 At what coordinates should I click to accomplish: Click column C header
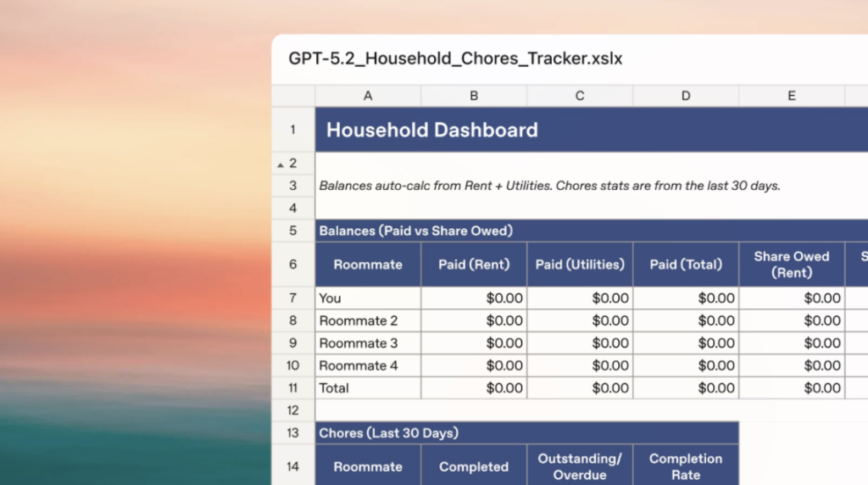point(580,96)
